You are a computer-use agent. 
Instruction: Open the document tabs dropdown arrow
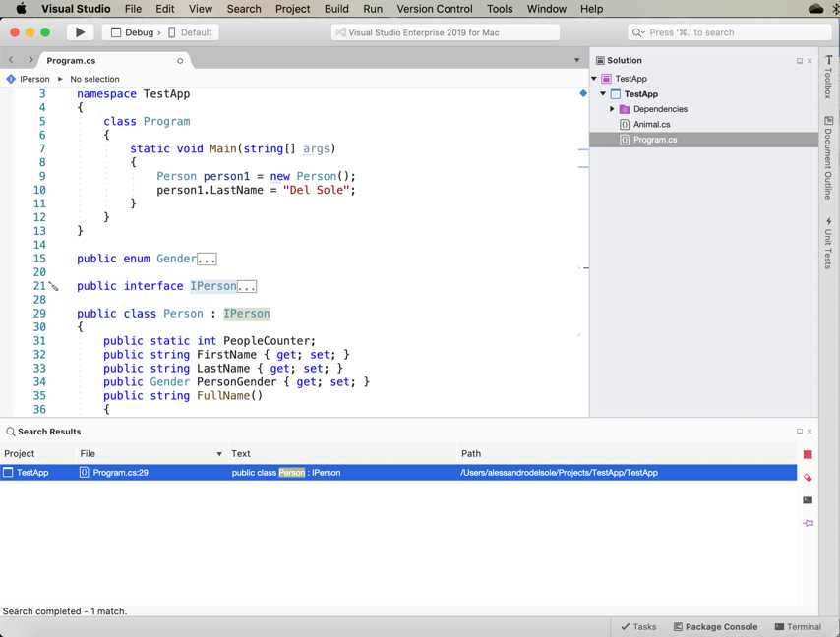[x=577, y=60]
